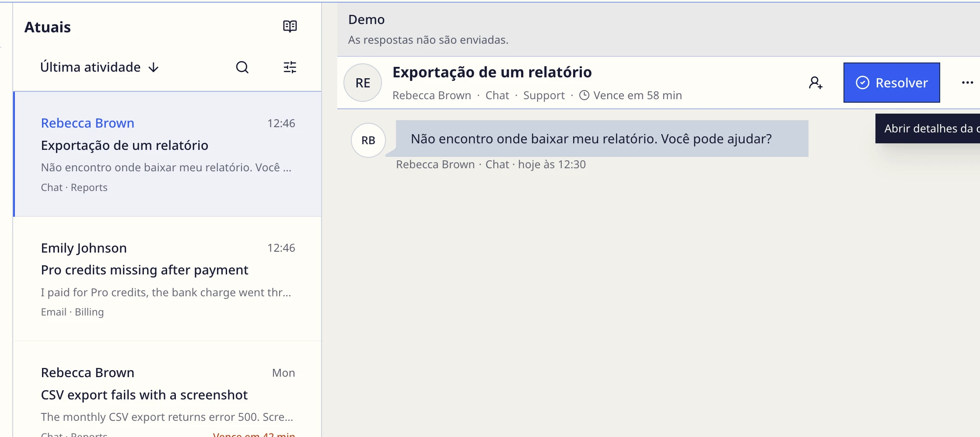980x437 pixels.
Task: Click the Chat · Reports tag line
Action: point(74,187)
